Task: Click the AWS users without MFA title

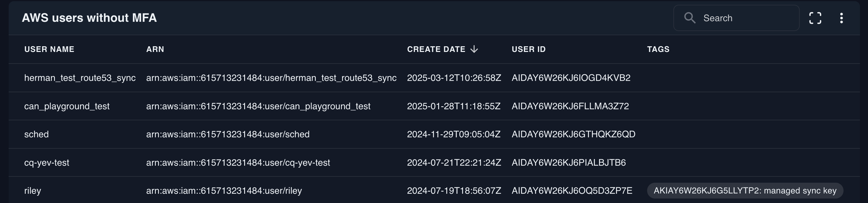Action: [x=89, y=18]
